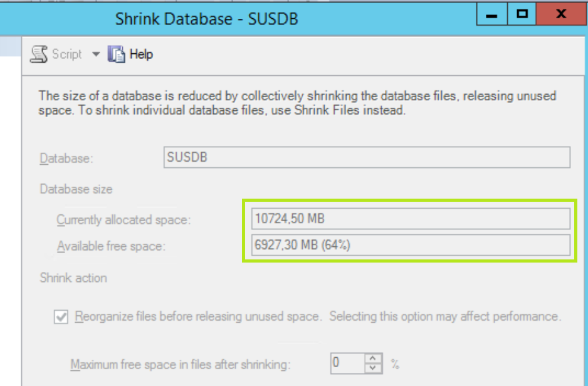Click the 'Database:' field label
This screenshot has width=588, height=386.
pyautogui.click(x=66, y=159)
